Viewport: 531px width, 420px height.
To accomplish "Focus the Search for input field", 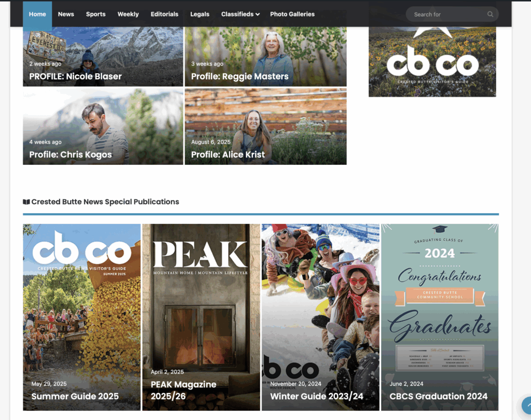I will tap(447, 14).
